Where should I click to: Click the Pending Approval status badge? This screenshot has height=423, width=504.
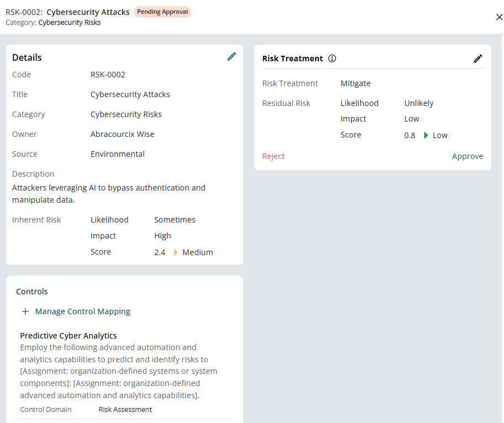[162, 12]
